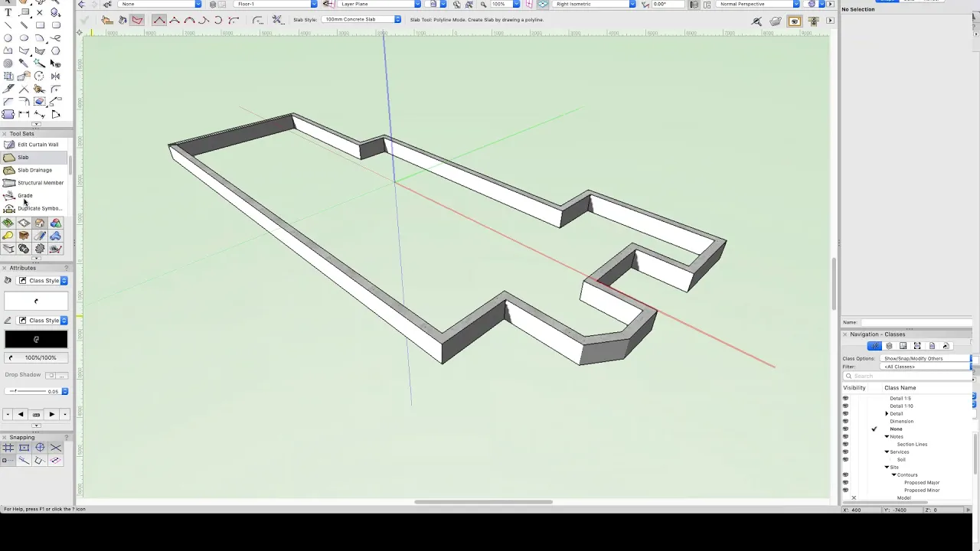Expand the Detail class group
Screen dimensions: 980x551
[x=887, y=413]
